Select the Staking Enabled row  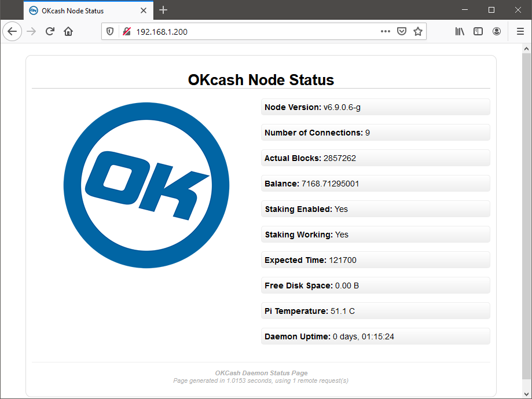376,209
